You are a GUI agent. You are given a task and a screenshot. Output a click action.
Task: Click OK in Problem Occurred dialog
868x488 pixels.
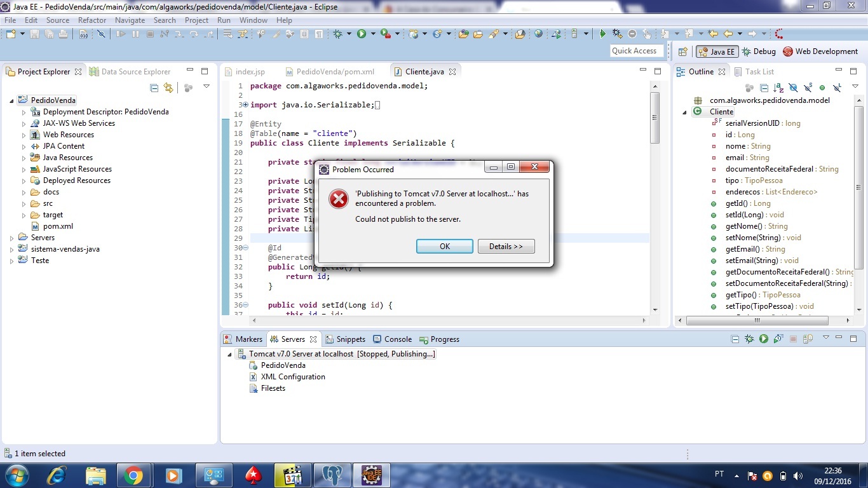click(445, 247)
